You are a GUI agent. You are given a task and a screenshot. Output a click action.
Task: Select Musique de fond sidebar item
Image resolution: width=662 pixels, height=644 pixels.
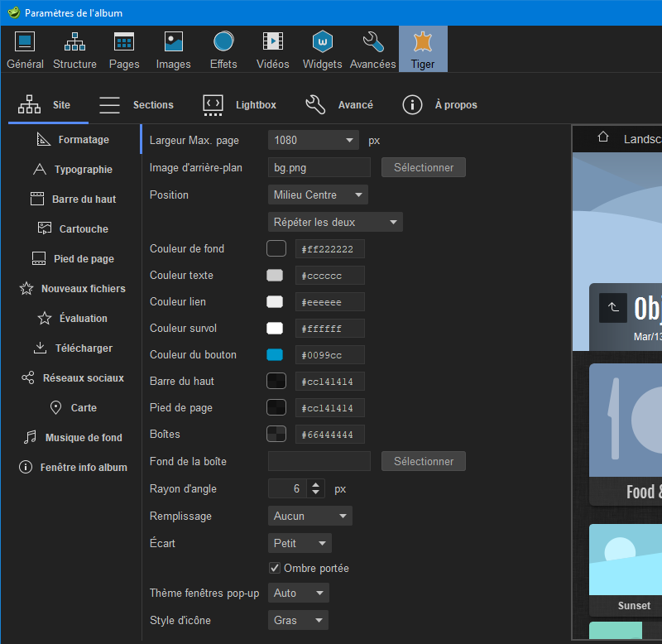tap(74, 438)
